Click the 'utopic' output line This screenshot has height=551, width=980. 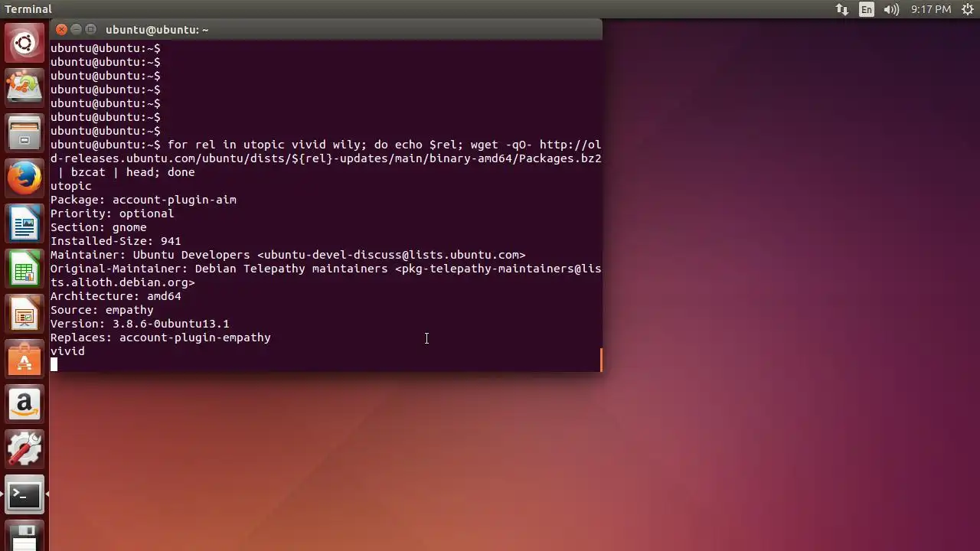coord(70,186)
